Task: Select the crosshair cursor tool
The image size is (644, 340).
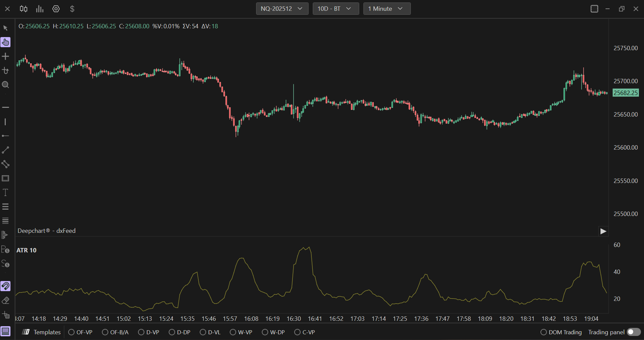Action: pyautogui.click(x=5, y=56)
